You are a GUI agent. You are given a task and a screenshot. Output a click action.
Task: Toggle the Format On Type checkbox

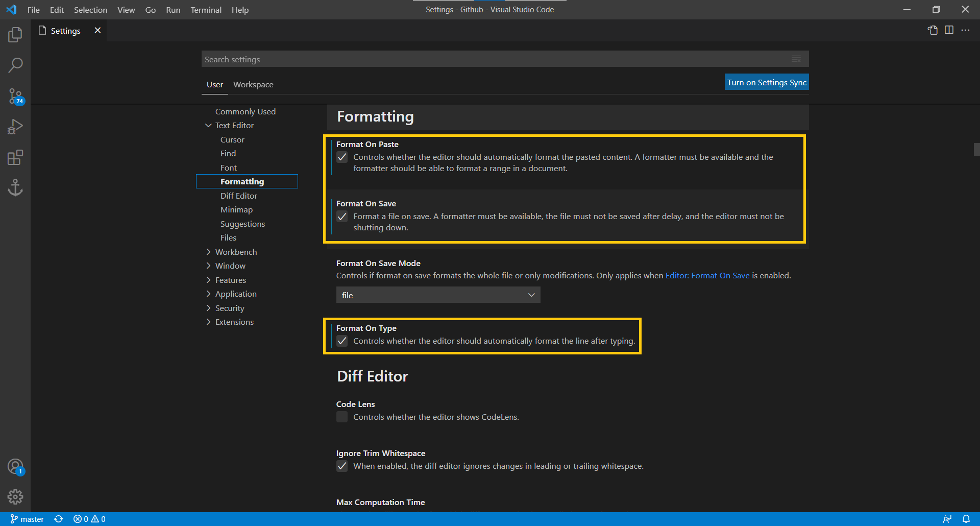click(x=342, y=341)
